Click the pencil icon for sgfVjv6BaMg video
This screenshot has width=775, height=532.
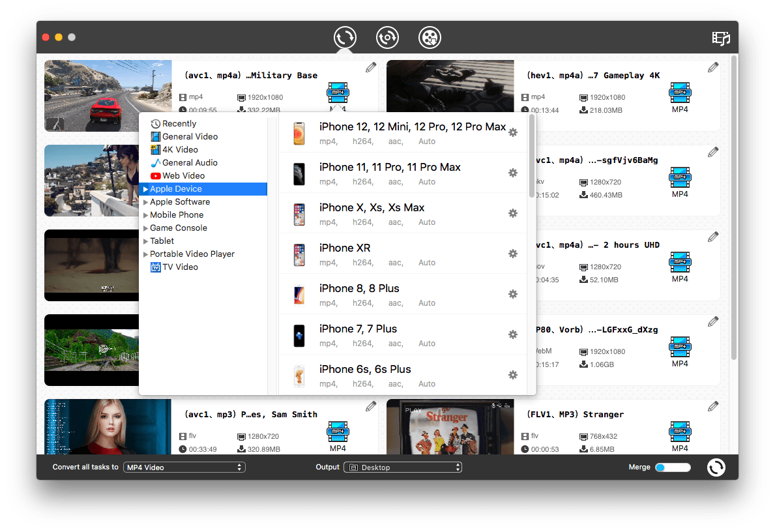[x=712, y=153]
